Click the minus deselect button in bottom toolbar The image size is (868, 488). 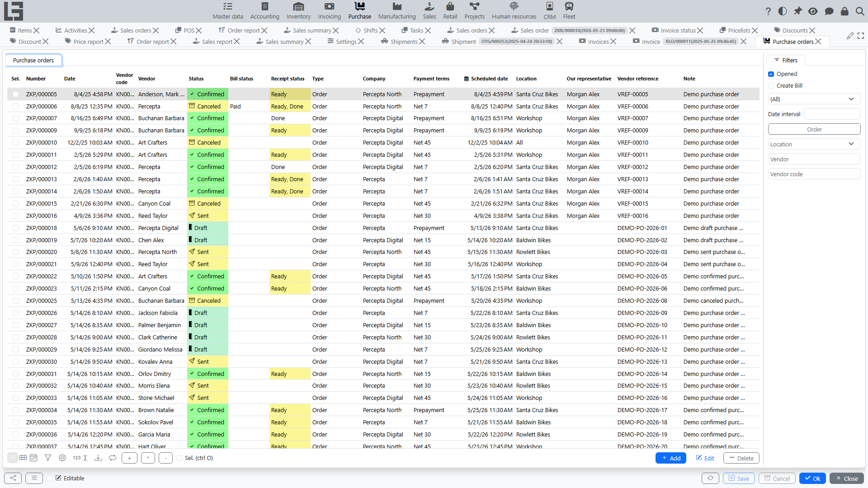(165, 458)
